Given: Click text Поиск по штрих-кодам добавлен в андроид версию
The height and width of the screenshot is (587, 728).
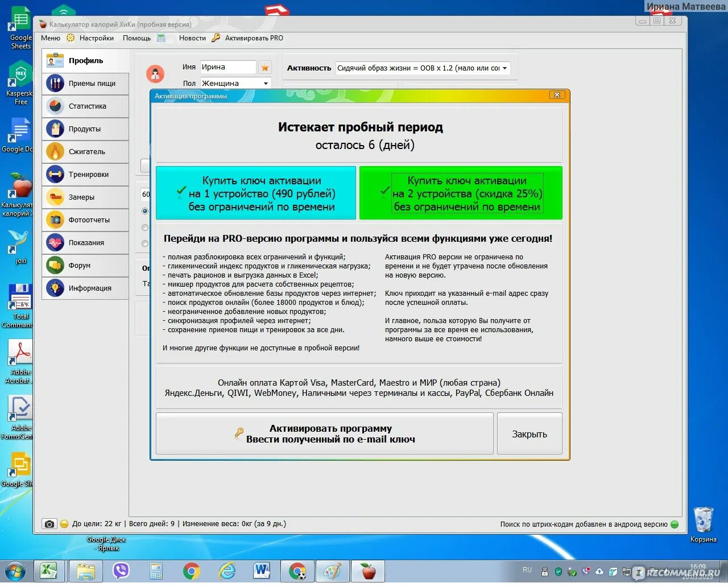Looking at the screenshot, I should (584, 524).
